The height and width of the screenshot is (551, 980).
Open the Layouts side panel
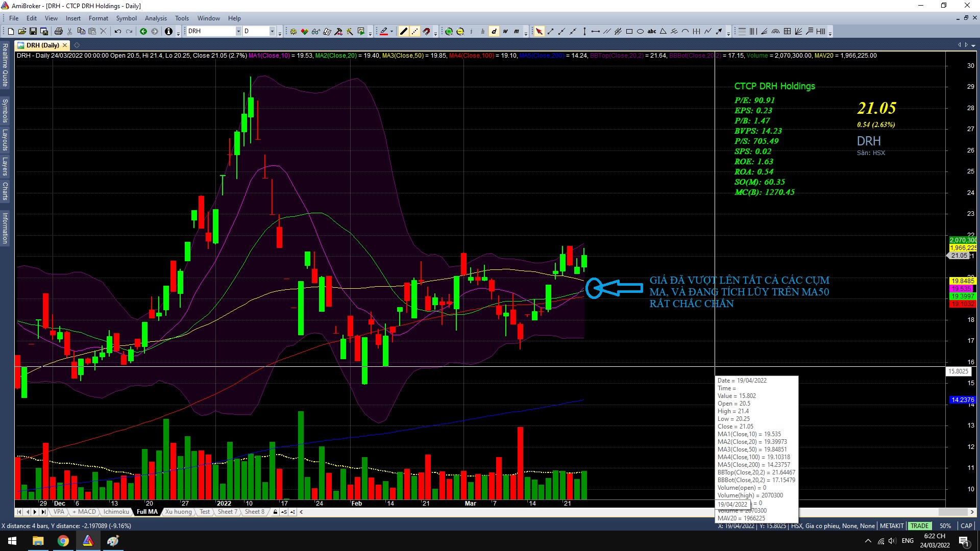(5, 140)
